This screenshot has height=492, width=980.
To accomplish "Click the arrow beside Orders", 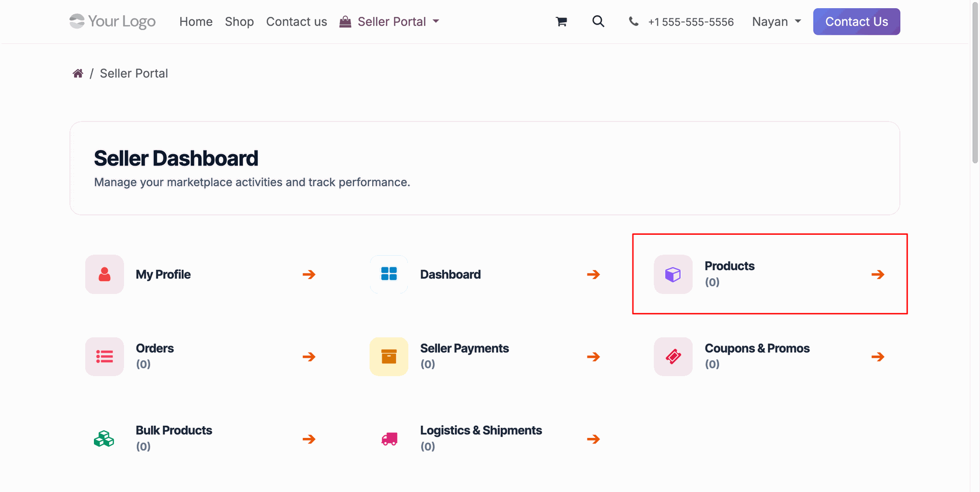I will pos(309,357).
